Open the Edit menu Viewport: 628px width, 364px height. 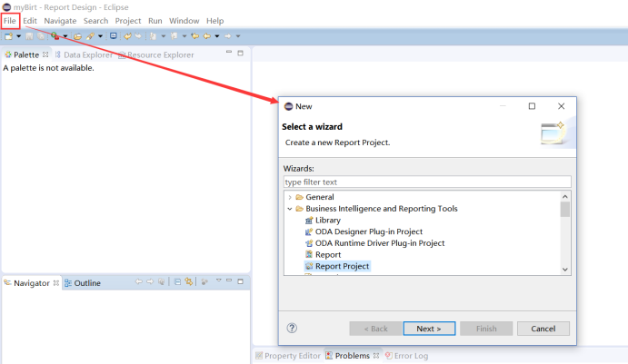coord(30,21)
